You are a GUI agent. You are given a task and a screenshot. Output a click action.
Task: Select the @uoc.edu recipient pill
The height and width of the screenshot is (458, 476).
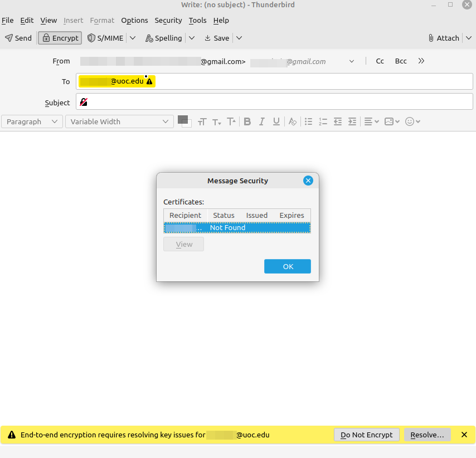pos(117,81)
